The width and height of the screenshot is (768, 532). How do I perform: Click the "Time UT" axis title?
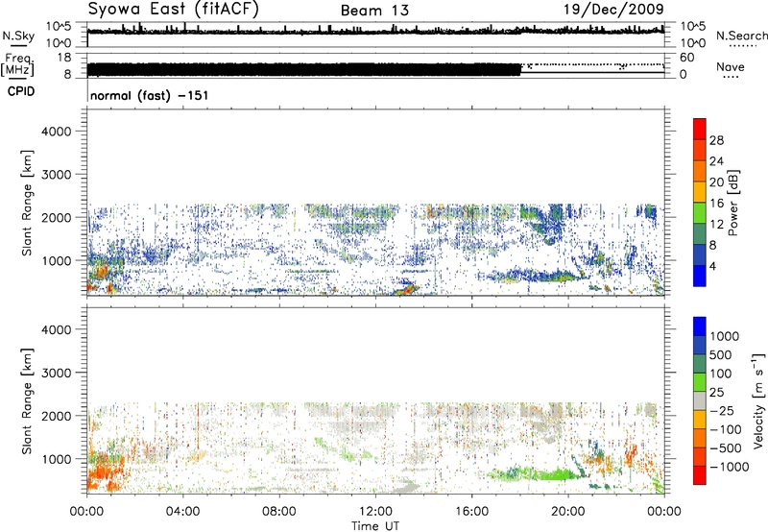[x=375, y=526]
